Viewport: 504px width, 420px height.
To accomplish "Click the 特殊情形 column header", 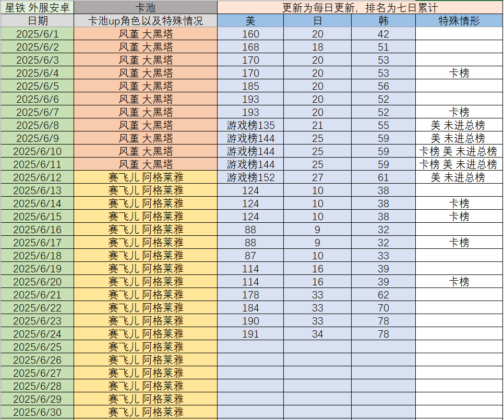I will click(459, 21).
